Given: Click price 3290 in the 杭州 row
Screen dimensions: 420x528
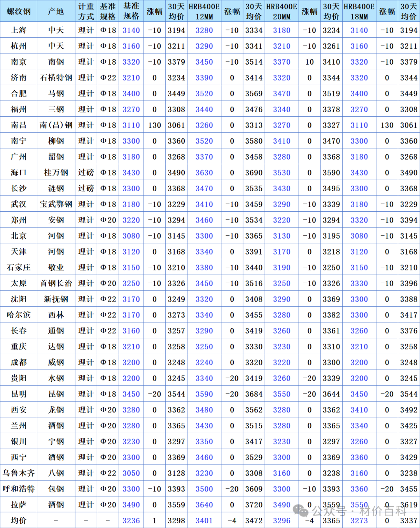Looking at the screenshot, I should 204,46.
